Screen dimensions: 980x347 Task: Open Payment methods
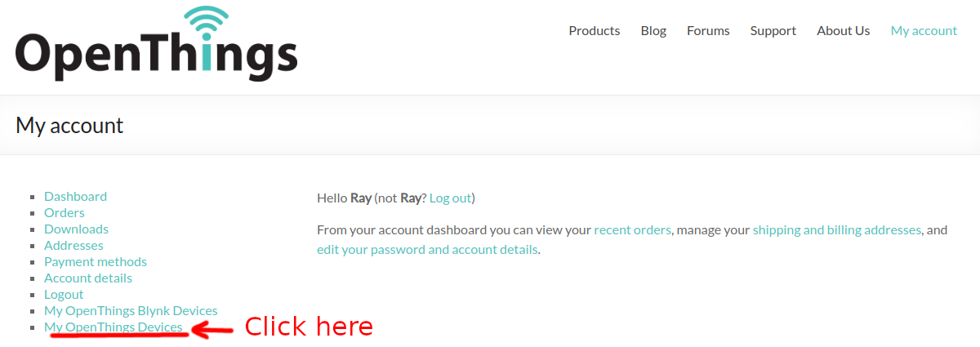pyautogui.click(x=96, y=262)
